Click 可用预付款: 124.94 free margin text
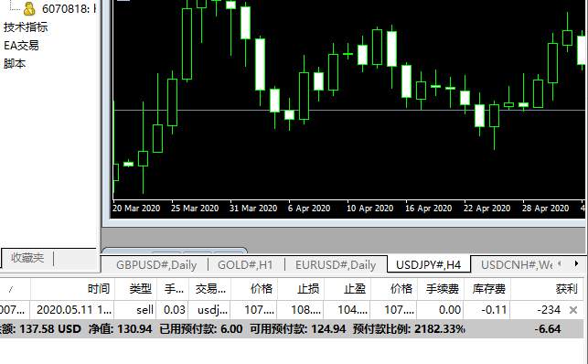Image resolution: width=588 pixels, height=364 pixels. [x=298, y=328]
